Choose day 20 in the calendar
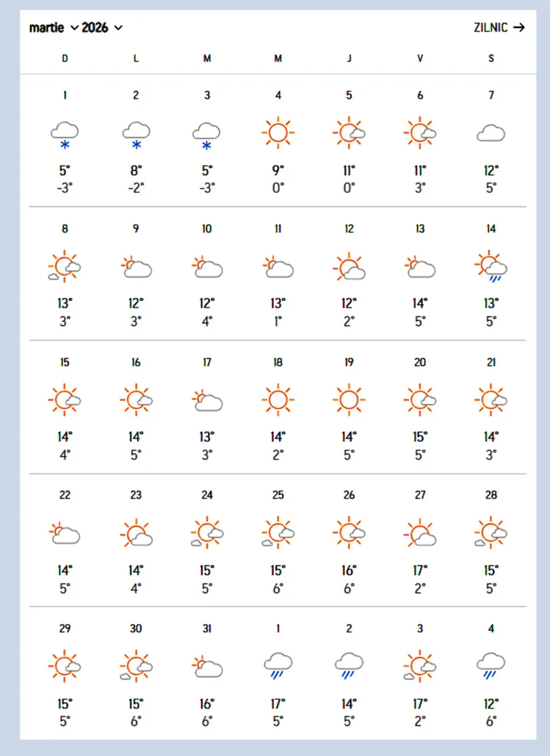The width and height of the screenshot is (550, 756). pyautogui.click(x=420, y=362)
